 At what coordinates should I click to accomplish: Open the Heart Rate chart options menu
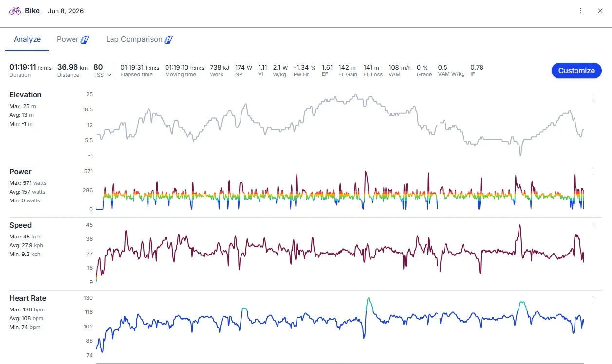coord(593,299)
